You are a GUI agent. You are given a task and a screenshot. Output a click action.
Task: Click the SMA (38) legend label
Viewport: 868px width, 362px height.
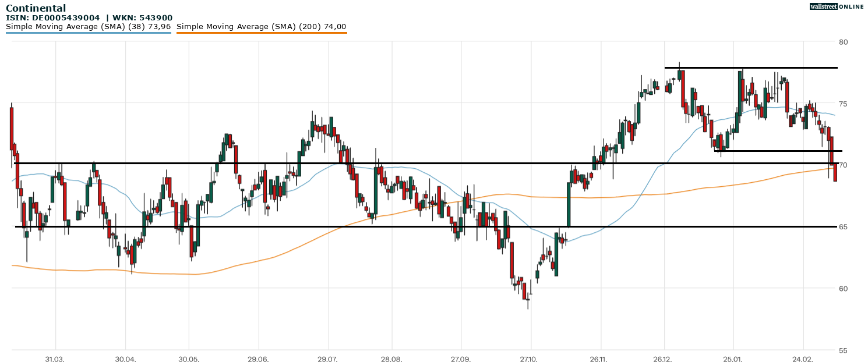coord(88,27)
